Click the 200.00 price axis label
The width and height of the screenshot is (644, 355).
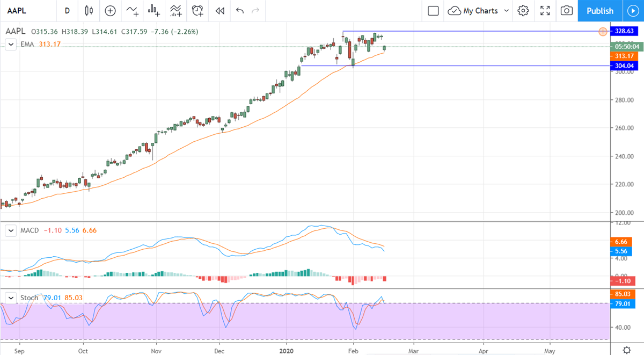coord(624,213)
